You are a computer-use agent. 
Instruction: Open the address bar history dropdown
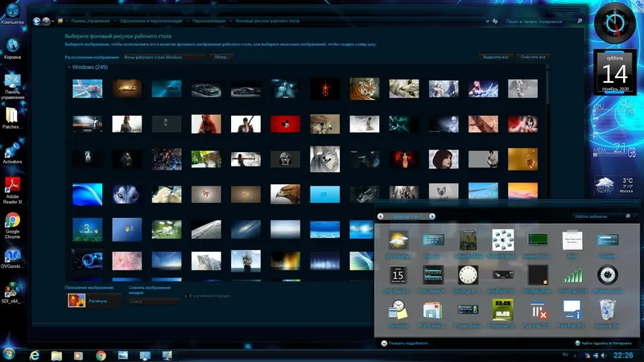(x=488, y=21)
